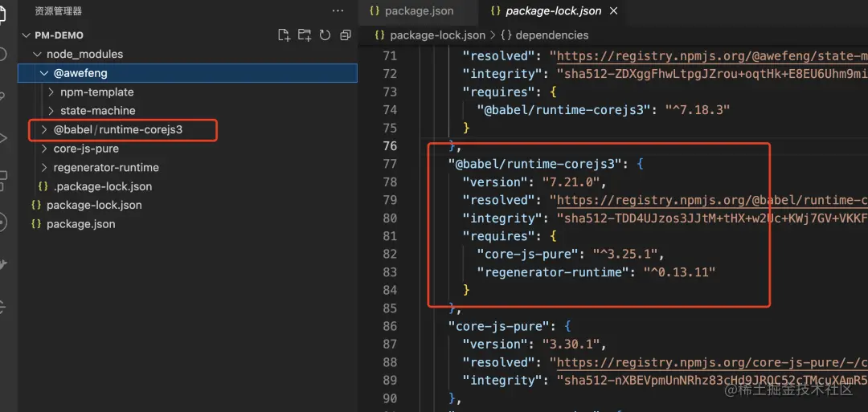Select the core-js-pure folder name
The height and width of the screenshot is (412, 868).
pos(86,149)
